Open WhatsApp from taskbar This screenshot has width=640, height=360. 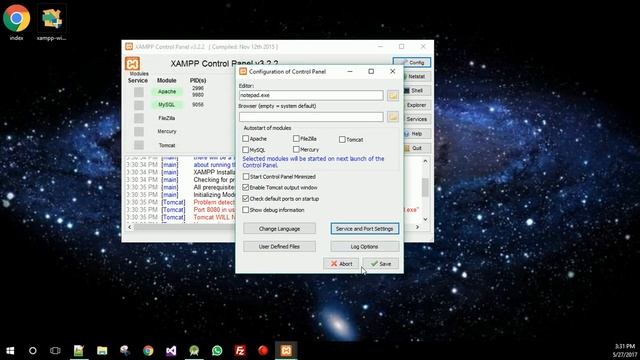pyautogui.click(x=217, y=351)
